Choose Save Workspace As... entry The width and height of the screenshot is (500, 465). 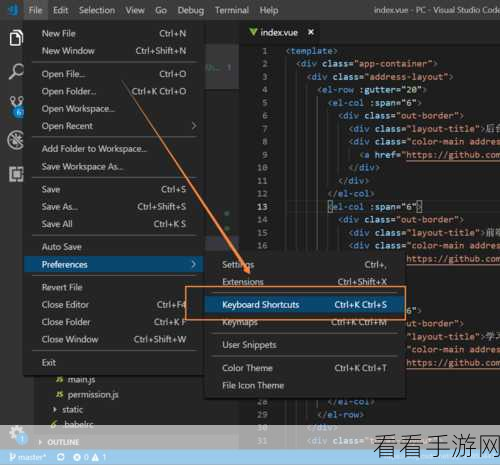point(114,166)
